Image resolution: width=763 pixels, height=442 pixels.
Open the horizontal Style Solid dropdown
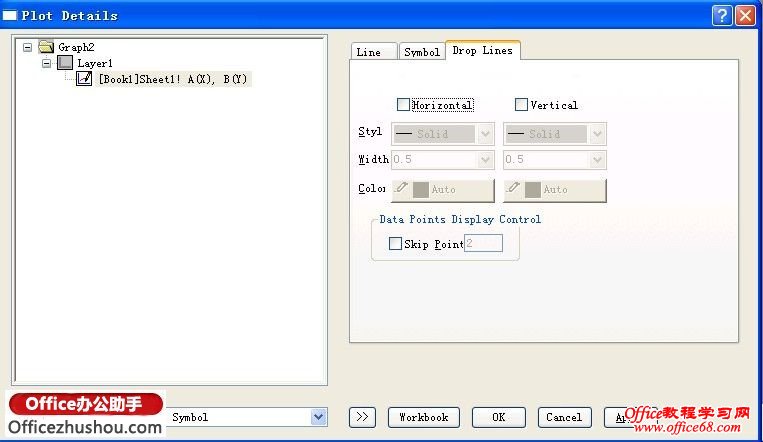pos(485,134)
